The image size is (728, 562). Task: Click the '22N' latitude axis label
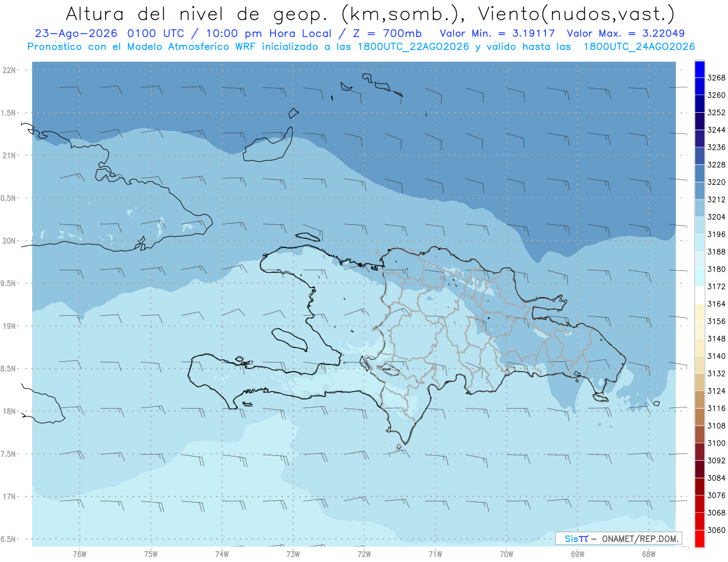click(x=9, y=70)
